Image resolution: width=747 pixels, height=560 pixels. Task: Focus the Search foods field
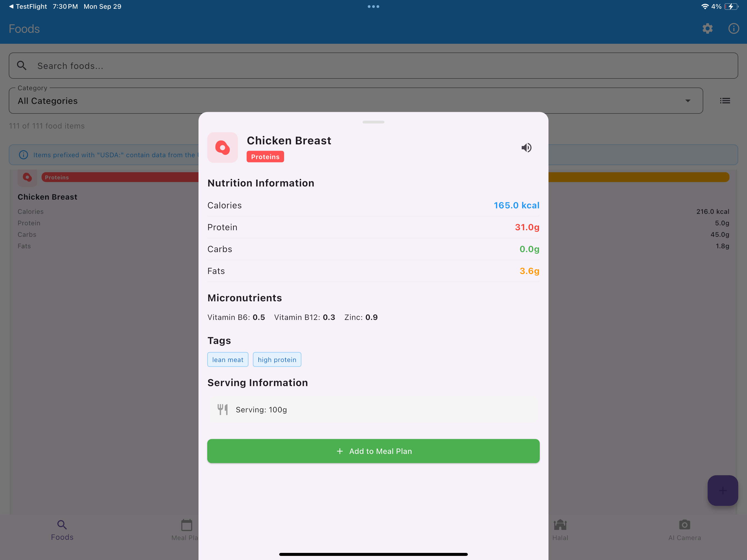point(373,66)
